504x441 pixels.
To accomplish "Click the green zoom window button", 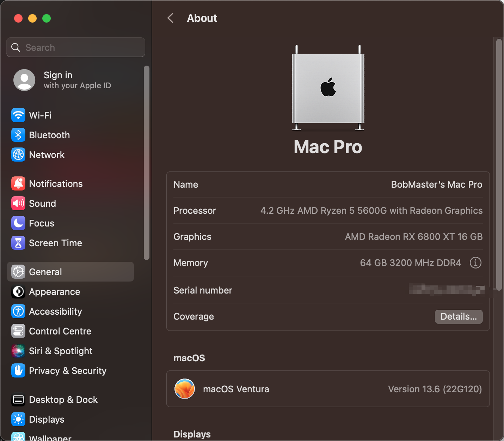I will pyautogui.click(x=47, y=18).
